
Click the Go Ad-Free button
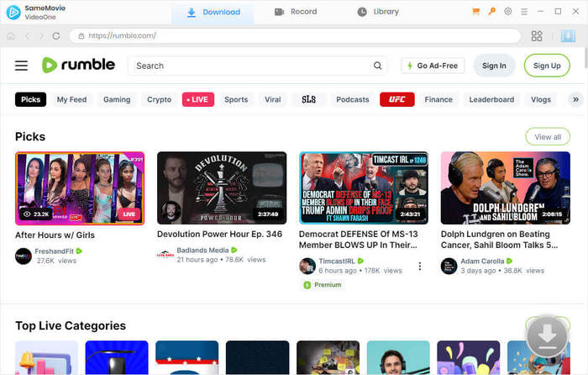pyautogui.click(x=433, y=66)
